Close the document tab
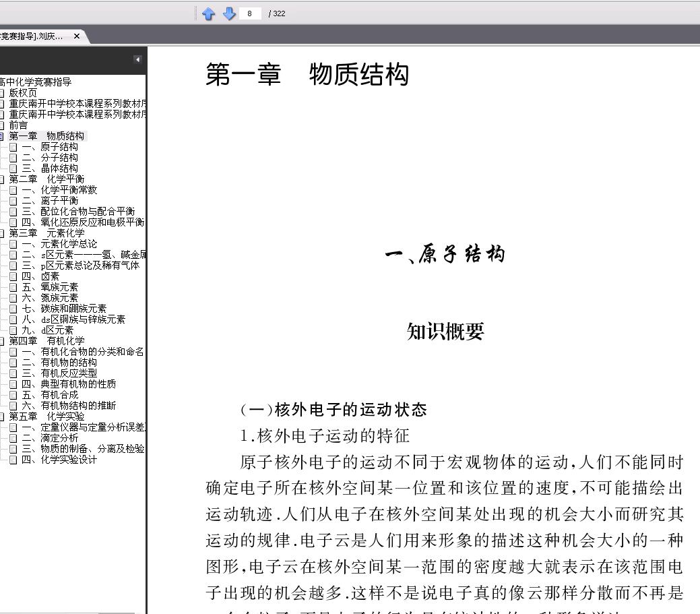Image resolution: width=700 pixels, height=614 pixels. 77,36
